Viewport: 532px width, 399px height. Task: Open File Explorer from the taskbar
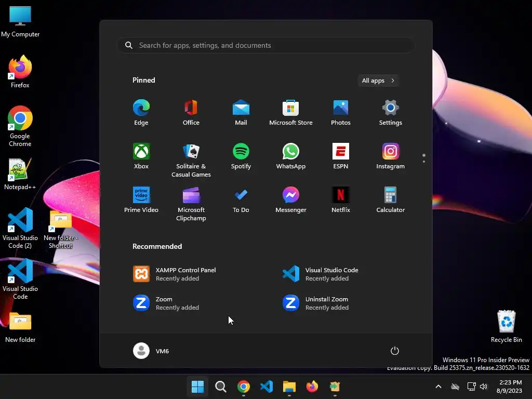point(289,387)
